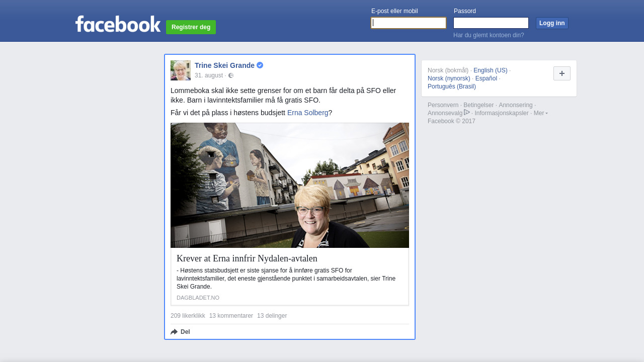This screenshot has height=362, width=644.
Task: Click the share arrow icon next to Del
Action: (x=174, y=332)
